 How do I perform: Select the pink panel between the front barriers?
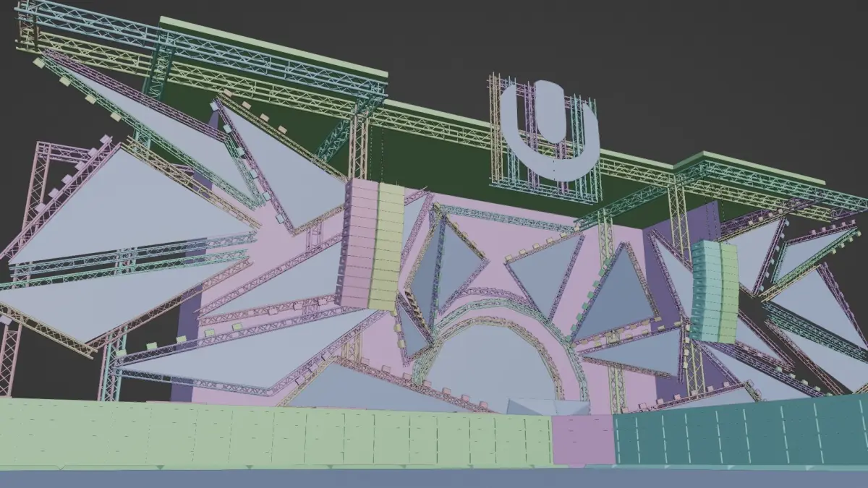[583, 440]
